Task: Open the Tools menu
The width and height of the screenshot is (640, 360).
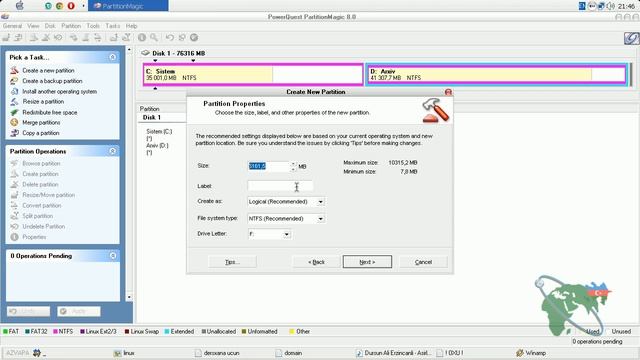Action: (x=93, y=26)
